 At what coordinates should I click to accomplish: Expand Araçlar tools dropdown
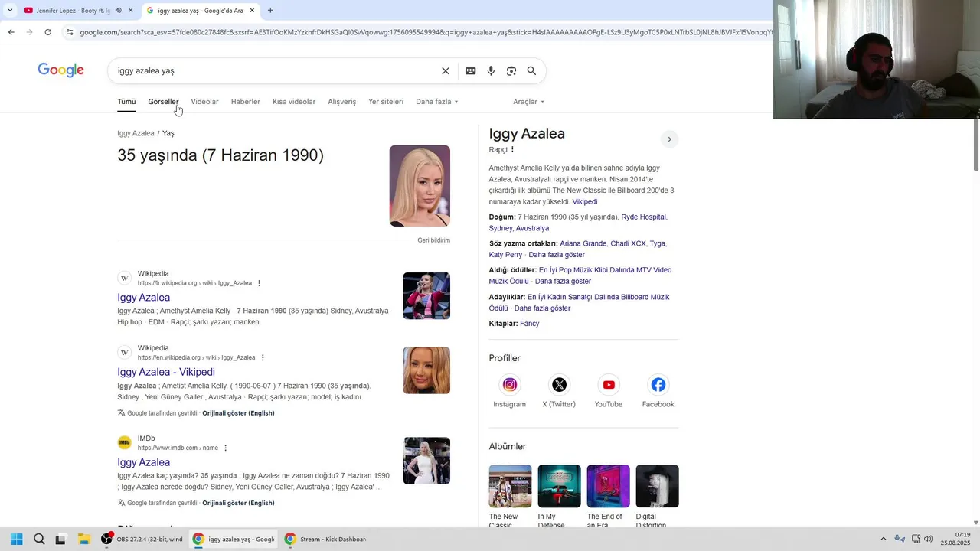[x=529, y=102]
